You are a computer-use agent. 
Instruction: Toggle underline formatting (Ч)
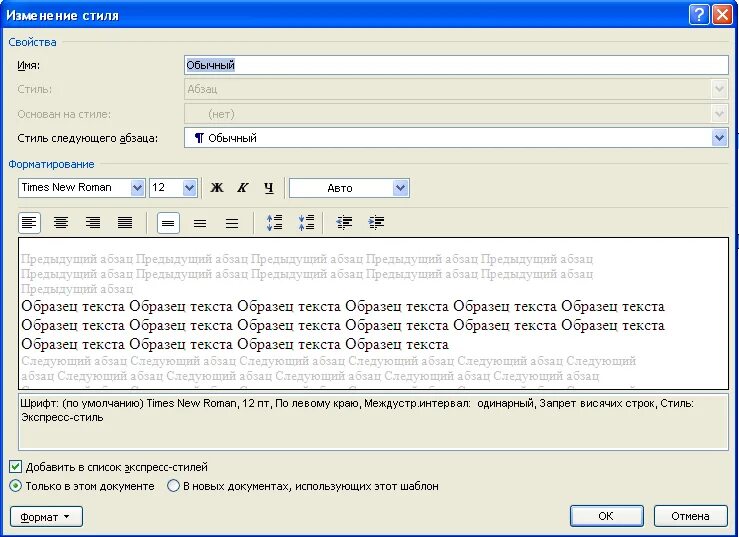269,188
